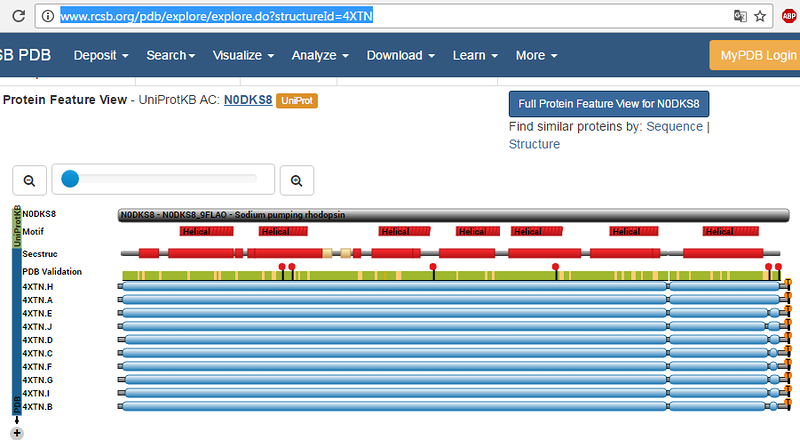Click the orange UniProt badge
The image size is (800, 440).
pos(297,101)
